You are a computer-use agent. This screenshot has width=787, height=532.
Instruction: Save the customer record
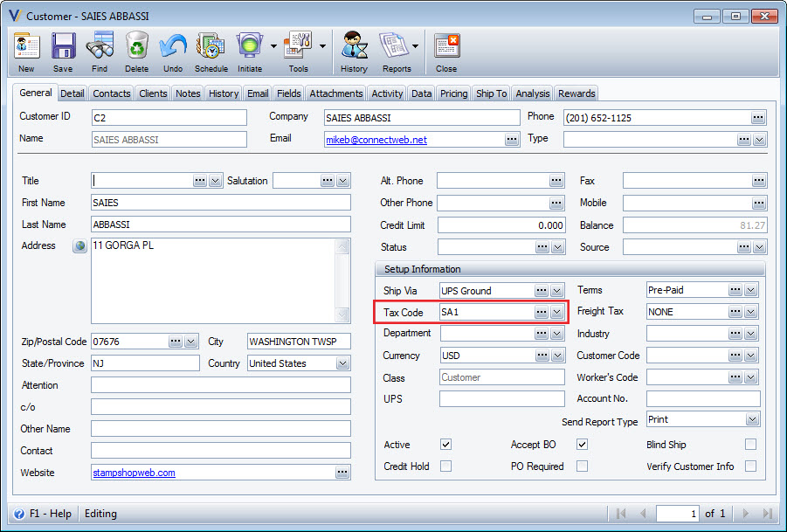click(x=63, y=46)
